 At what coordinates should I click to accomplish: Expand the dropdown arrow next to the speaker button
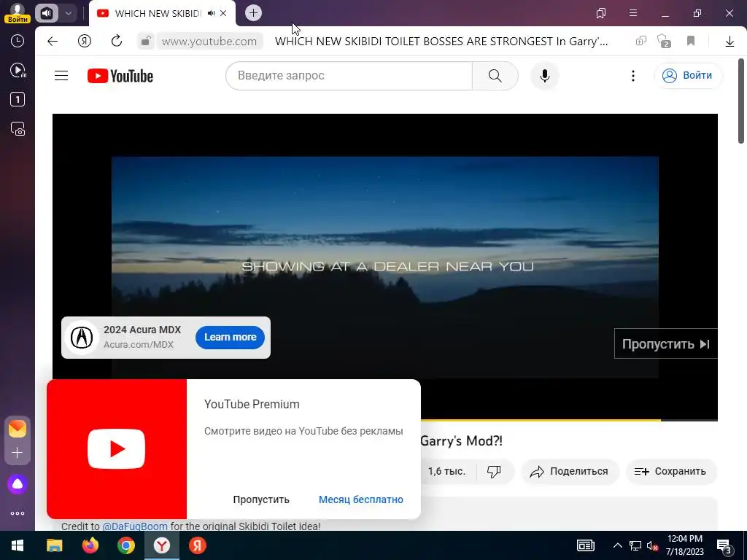[68, 13]
